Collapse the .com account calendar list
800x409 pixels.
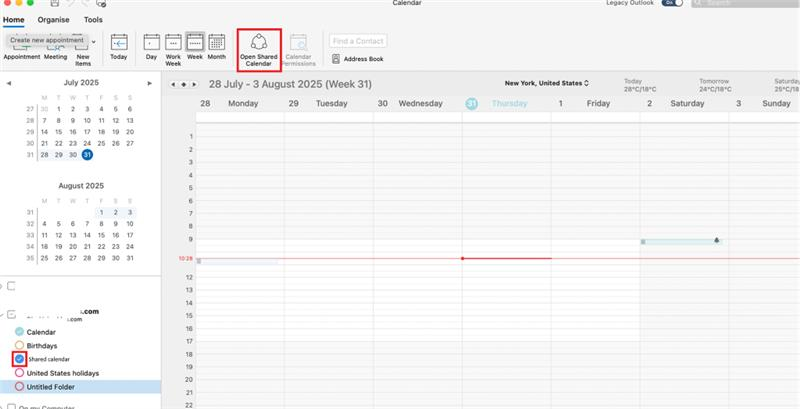[2, 315]
